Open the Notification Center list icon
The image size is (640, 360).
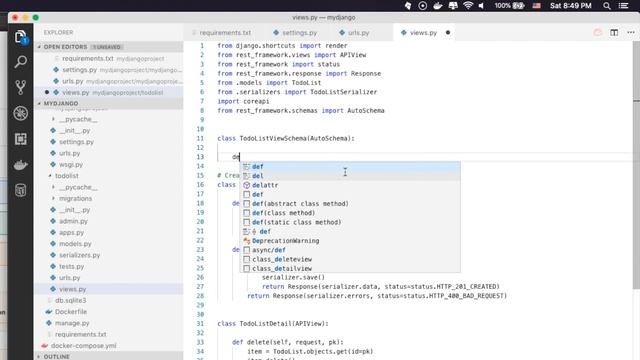[x=624, y=6]
